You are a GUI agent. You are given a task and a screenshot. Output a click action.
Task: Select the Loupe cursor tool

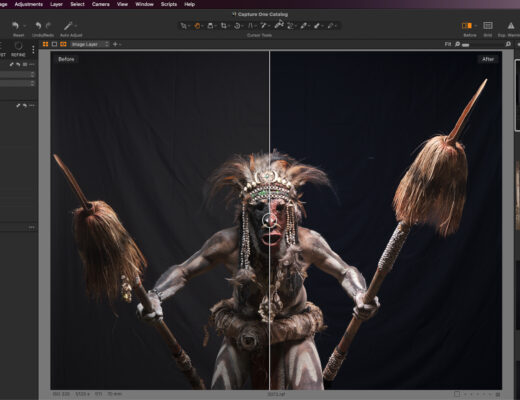tap(210, 26)
